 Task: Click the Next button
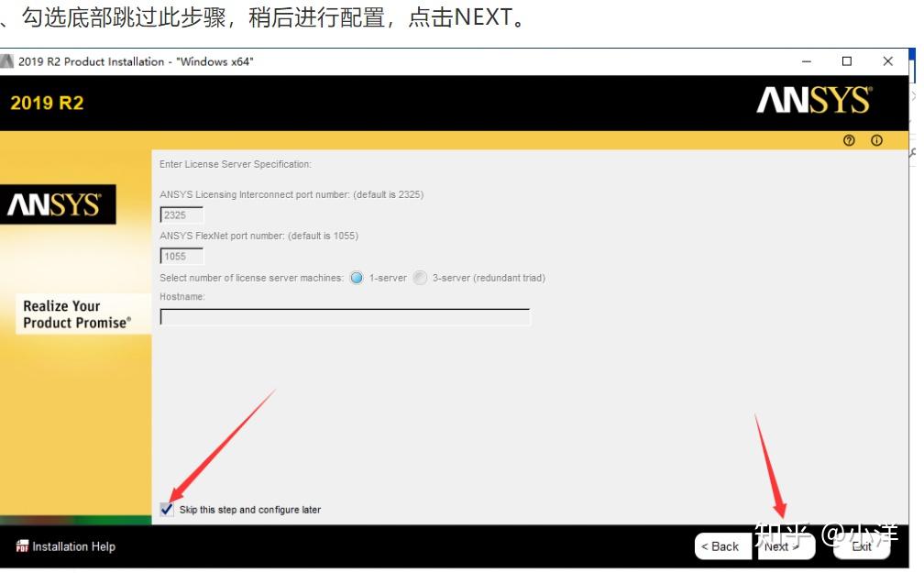coord(784,545)
